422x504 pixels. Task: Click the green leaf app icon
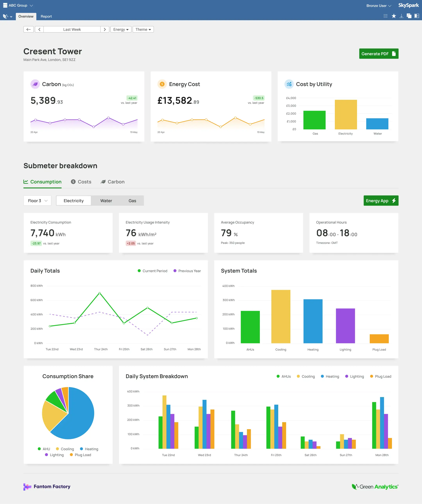click(6, 16)
